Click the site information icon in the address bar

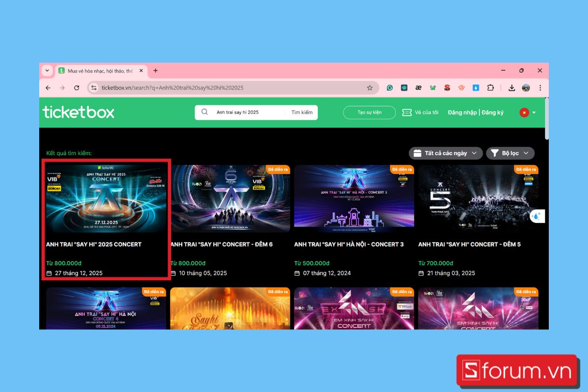coord(94,88)
